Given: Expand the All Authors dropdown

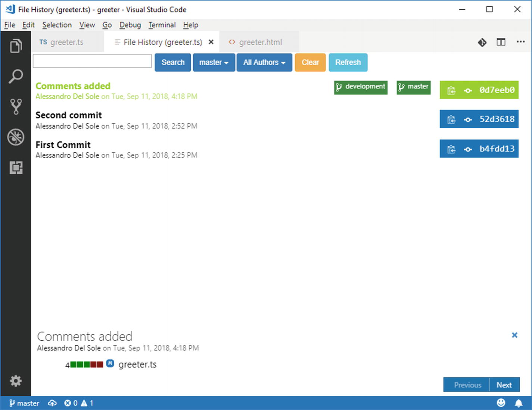Looking at the screenshot, I should 264,62.
